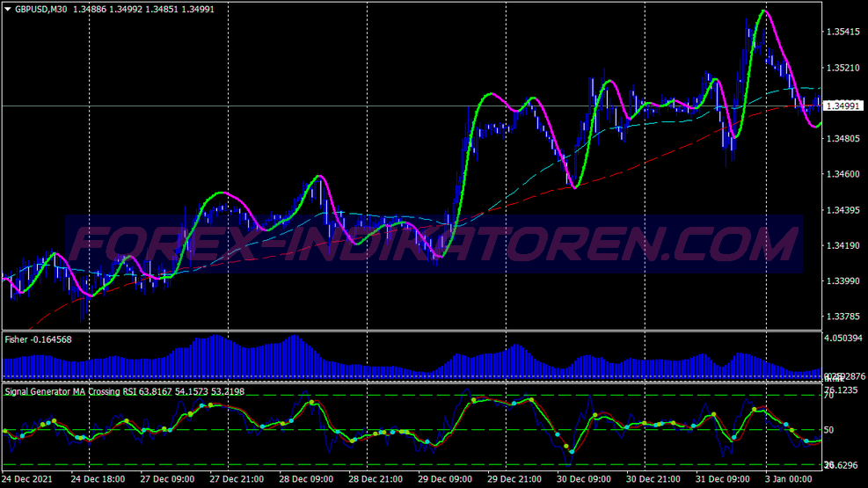Click the 1.34395 price scale value
Viewport: 868px width, 488px height.
pos(843,210)
